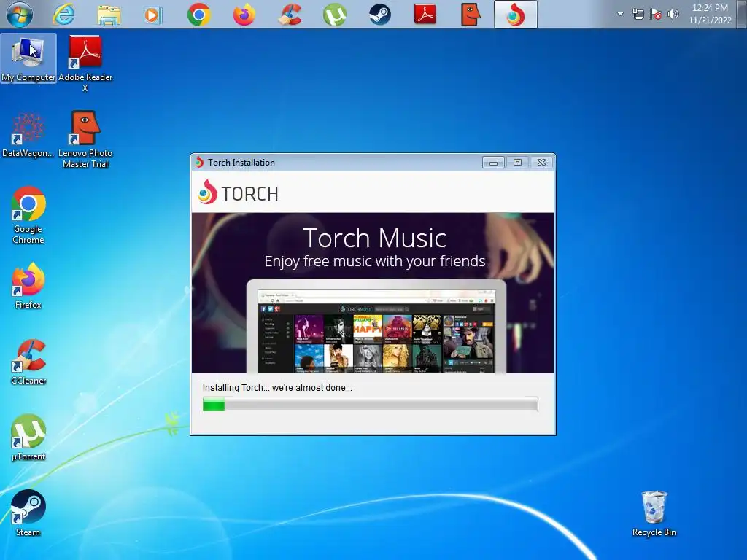This screenshot has width=747, height=560.
Task: Select the Firefox desktop shortcut
Action: 28,286
